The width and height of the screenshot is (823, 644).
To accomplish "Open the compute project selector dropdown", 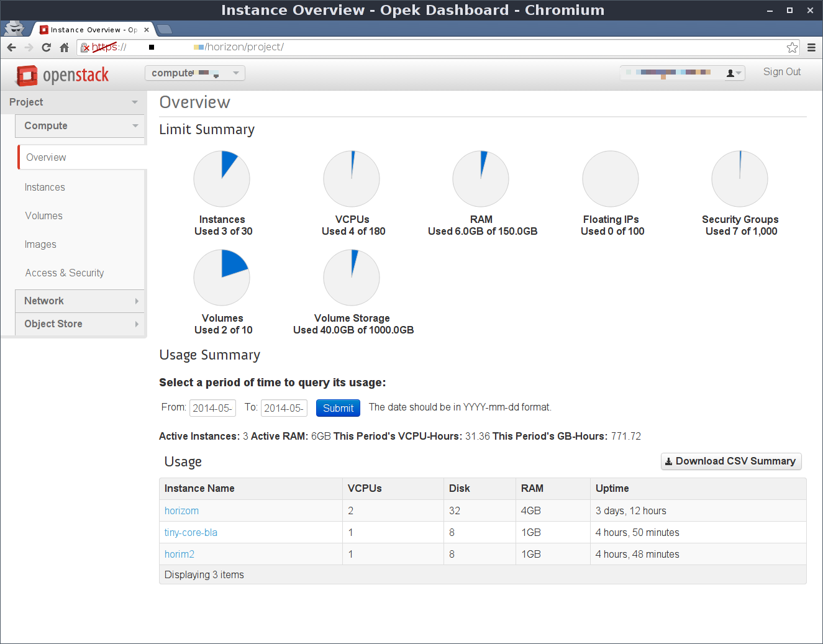I will (194, 73).
